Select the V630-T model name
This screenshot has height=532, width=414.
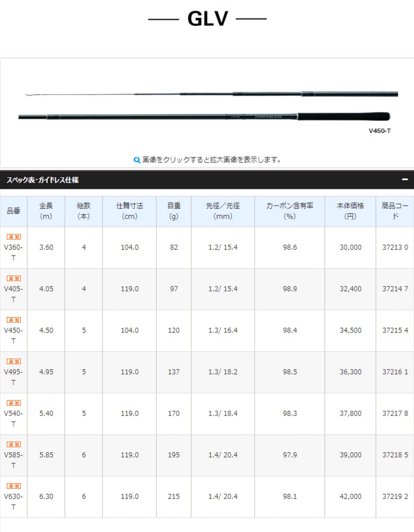[13, 502]
